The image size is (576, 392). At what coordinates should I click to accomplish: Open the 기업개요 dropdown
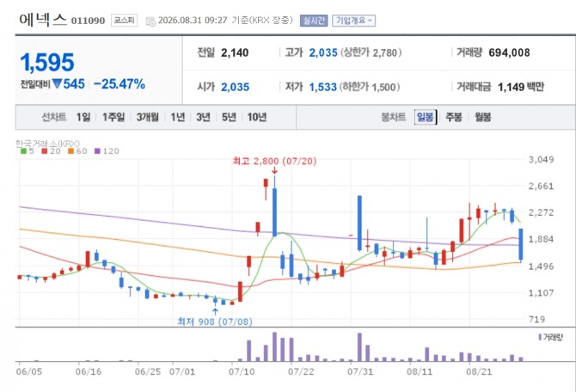pyautogui.click(x=353, y=21)
